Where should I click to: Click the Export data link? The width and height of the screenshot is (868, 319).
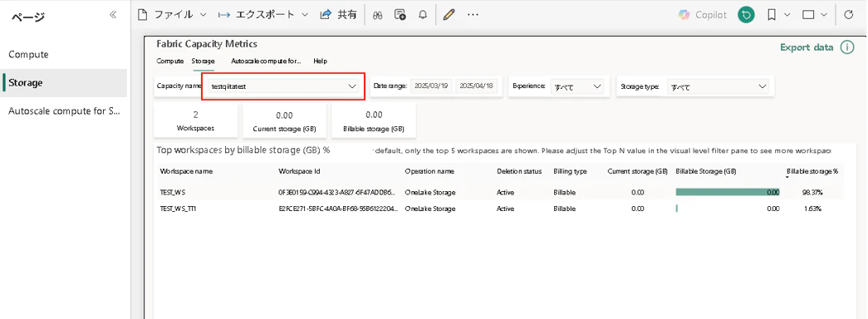point(807,47)
